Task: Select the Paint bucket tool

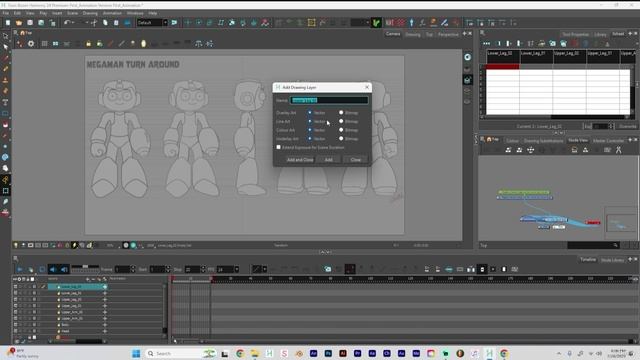Action: pos(5,124)
